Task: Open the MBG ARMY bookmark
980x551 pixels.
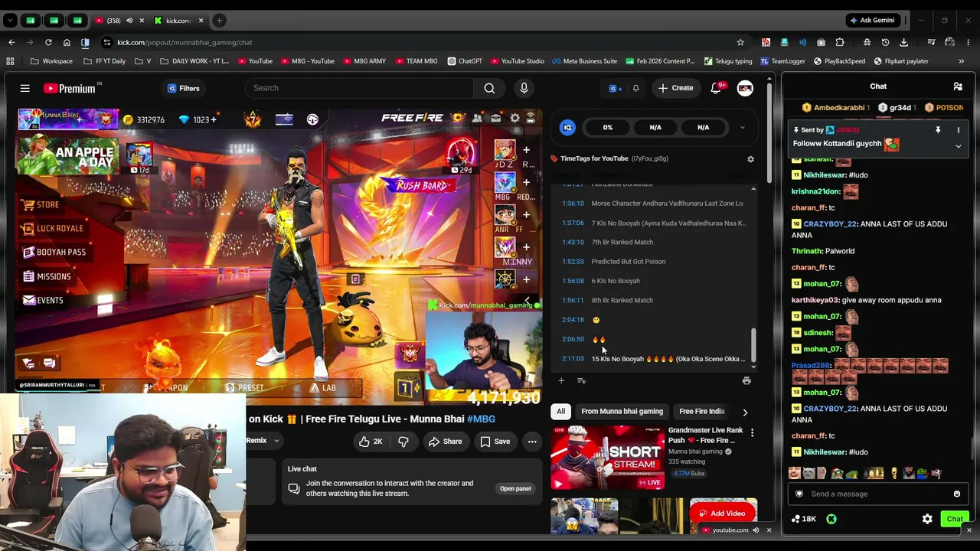Action: 364,61
